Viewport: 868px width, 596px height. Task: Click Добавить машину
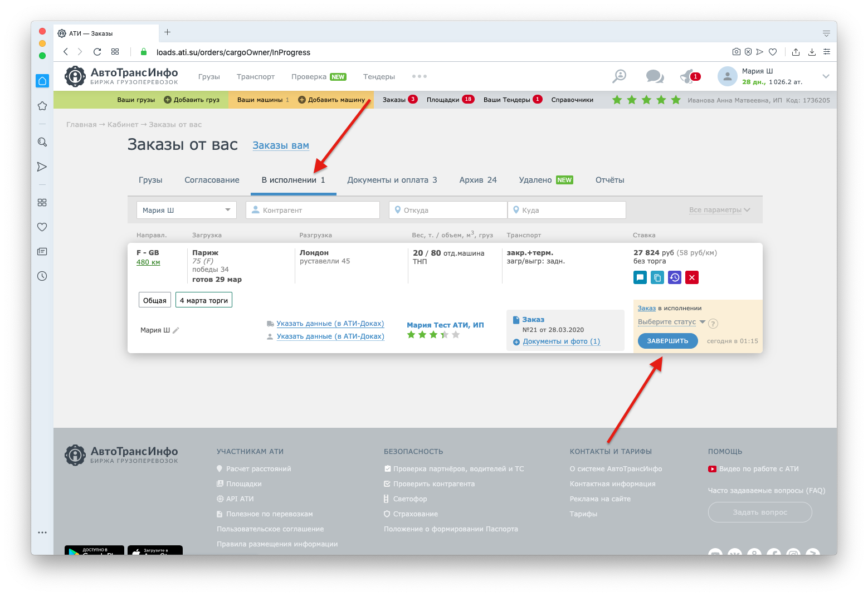click(x=331, y=100)
